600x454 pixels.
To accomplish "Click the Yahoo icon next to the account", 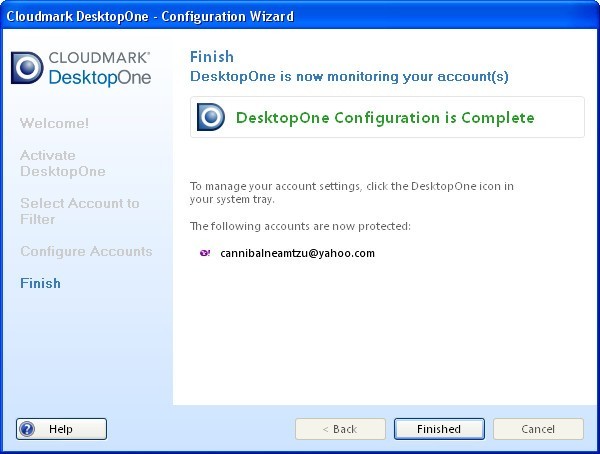I will click(205, 253).
